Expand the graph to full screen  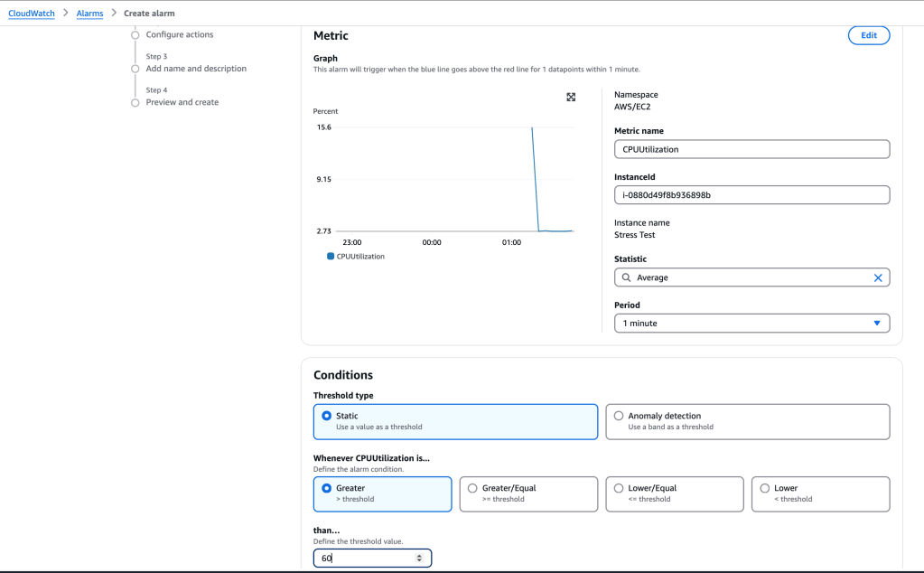tap(571, 97)
